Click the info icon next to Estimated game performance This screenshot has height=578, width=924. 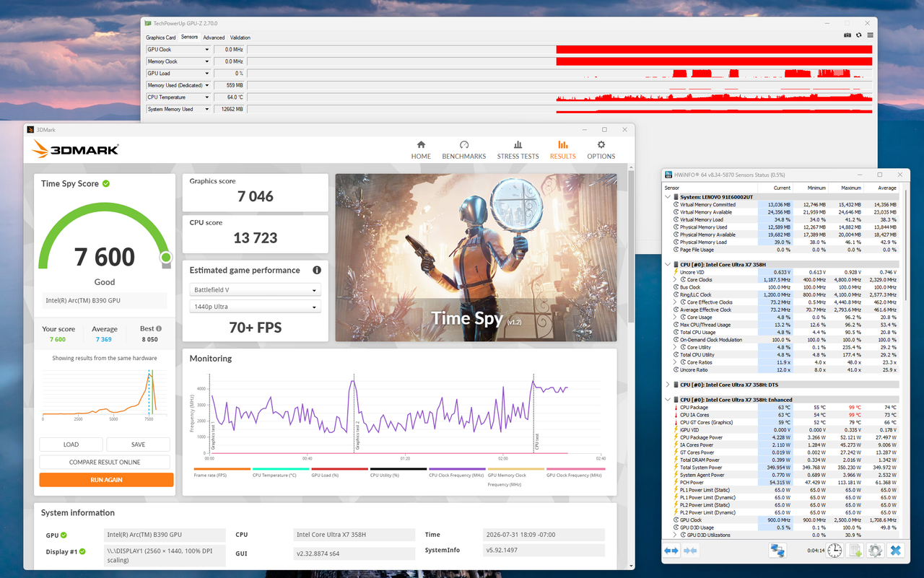pyautogui.click(x=316, y=271)
